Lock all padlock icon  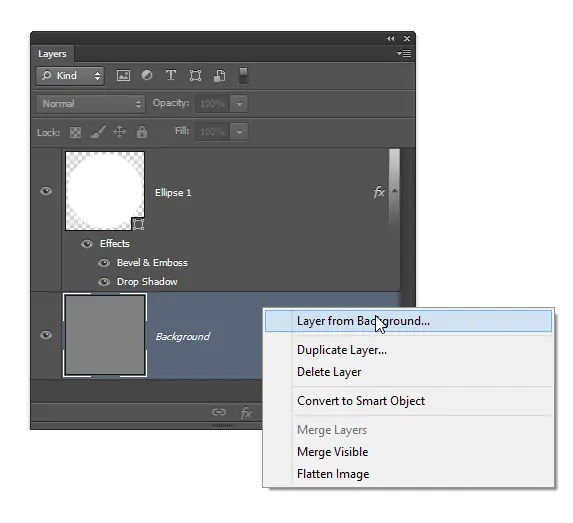pyautogui.click(x=142, y=132)
